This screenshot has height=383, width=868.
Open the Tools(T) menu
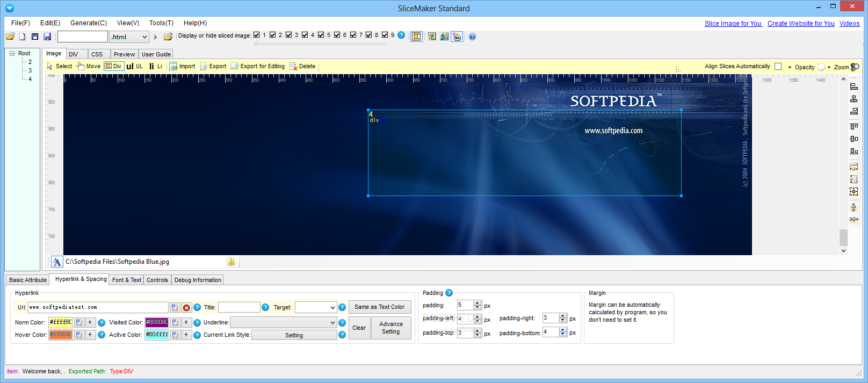pyautogui.click(x=161, y=23)
